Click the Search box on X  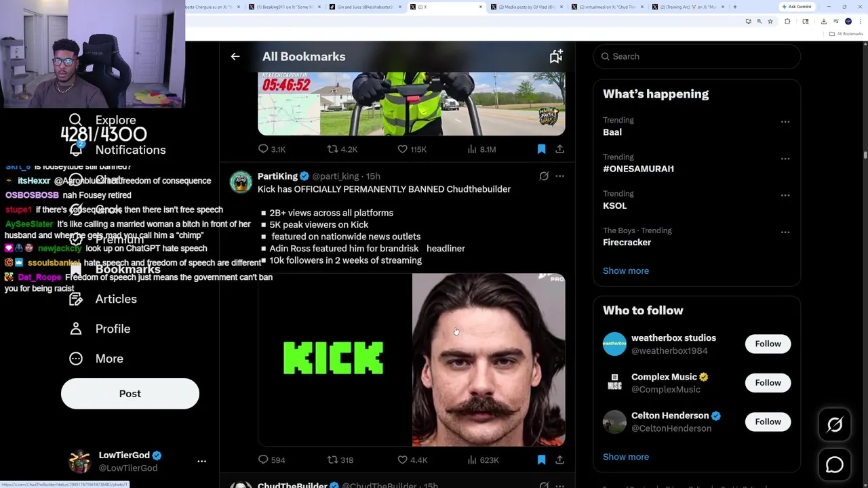tap(696, 56)
